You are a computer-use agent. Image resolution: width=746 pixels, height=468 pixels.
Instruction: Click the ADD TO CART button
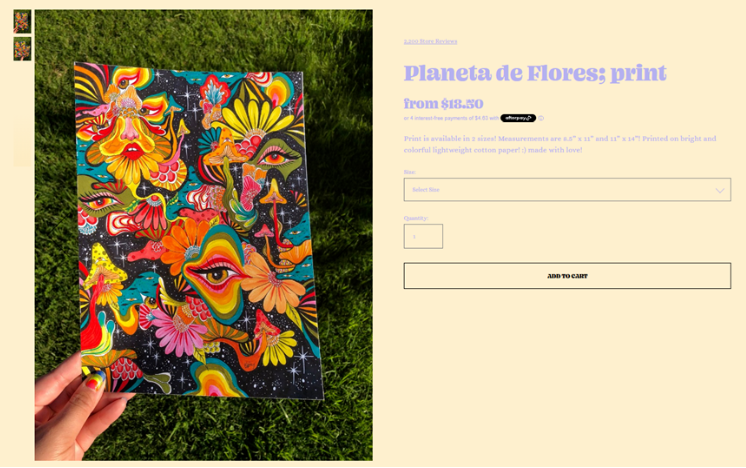click(x=567, y=276)
